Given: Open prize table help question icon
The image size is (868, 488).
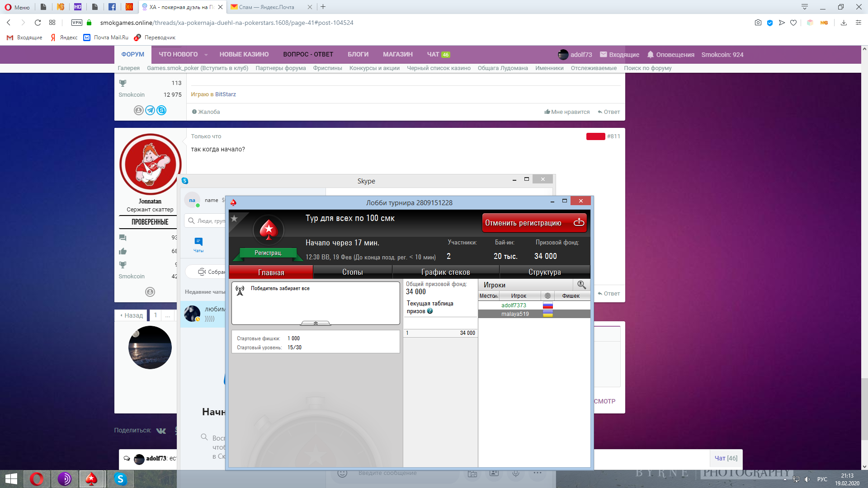Looking at the screenshot, I should pyautogui.click(x=430, y=311).
